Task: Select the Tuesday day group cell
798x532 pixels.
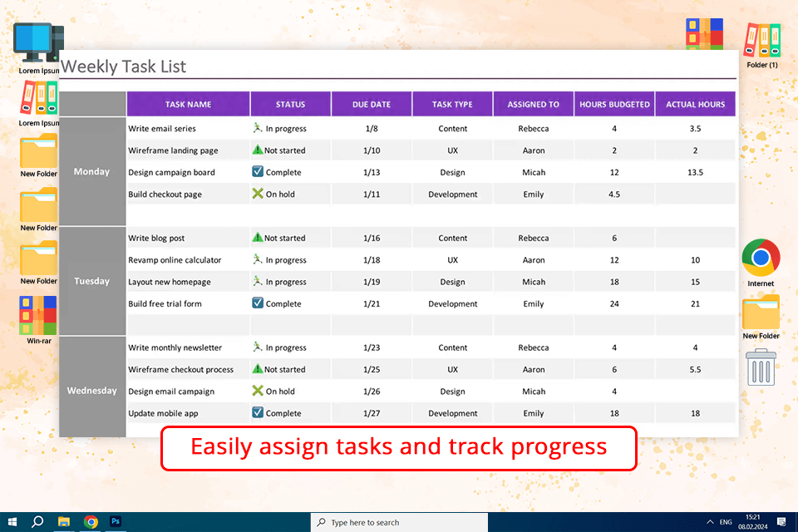Action: pyautogui.click(x=92, y=281)
